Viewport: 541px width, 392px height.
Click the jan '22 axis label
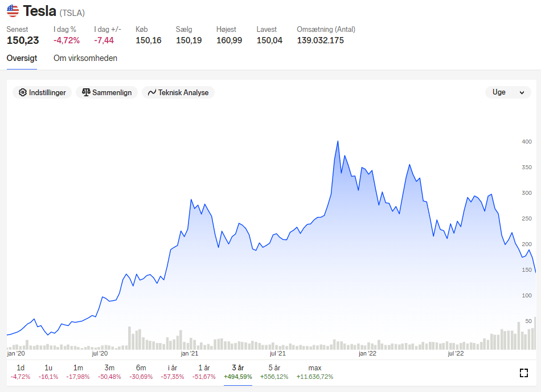point(367,353)
